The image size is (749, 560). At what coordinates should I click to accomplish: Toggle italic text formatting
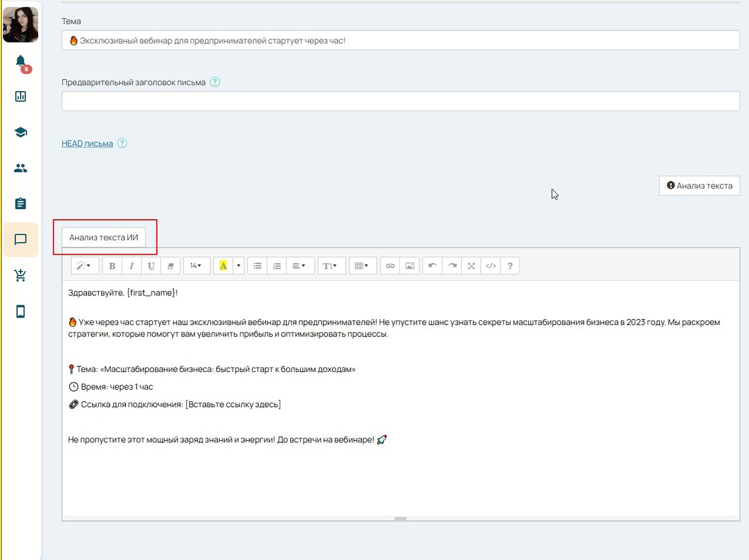pyautogui.click(x=132, y=266)
